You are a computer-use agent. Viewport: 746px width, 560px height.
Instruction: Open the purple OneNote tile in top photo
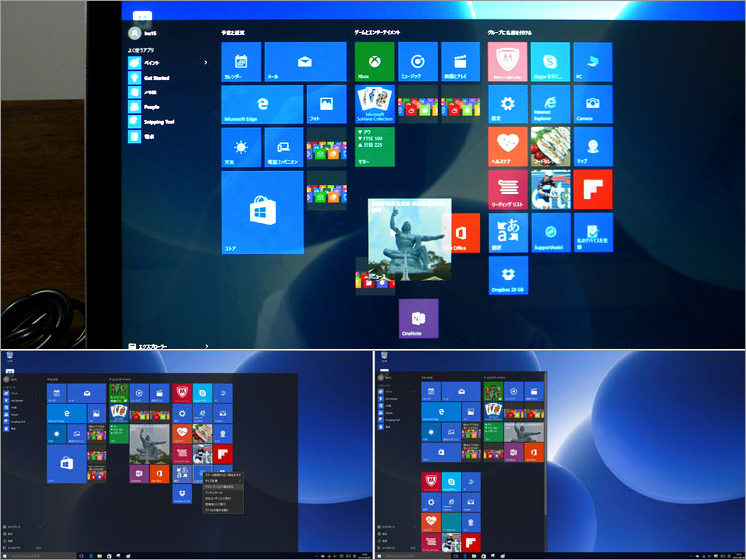[418, 318]
